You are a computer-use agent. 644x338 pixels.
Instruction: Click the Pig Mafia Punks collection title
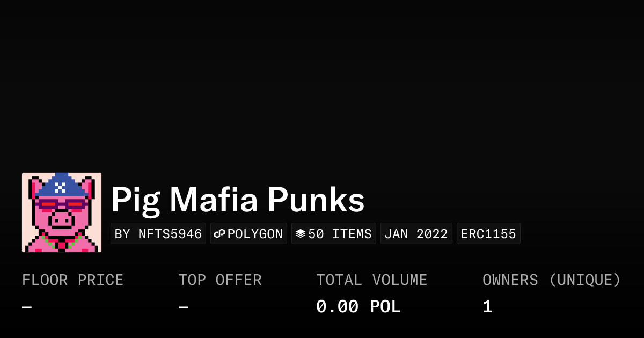click(238, 200)
